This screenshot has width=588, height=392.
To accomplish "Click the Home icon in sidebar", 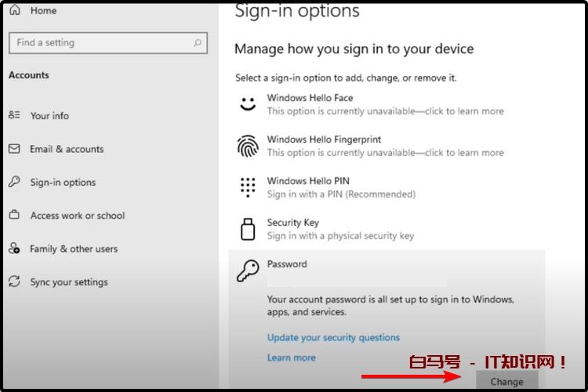I will click(x=15, y=11).
